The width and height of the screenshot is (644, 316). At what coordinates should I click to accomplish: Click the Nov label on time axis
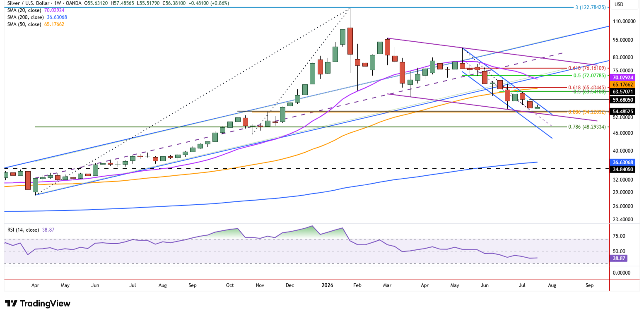[x=260, y=285]
